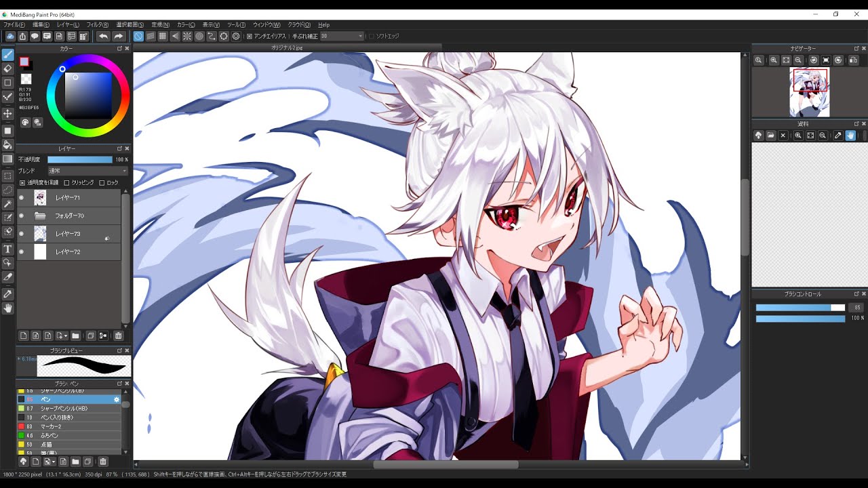Screen dimensions: 868x488
Task: Enable the ロック checkbox
Action: [x=102, y=183]
